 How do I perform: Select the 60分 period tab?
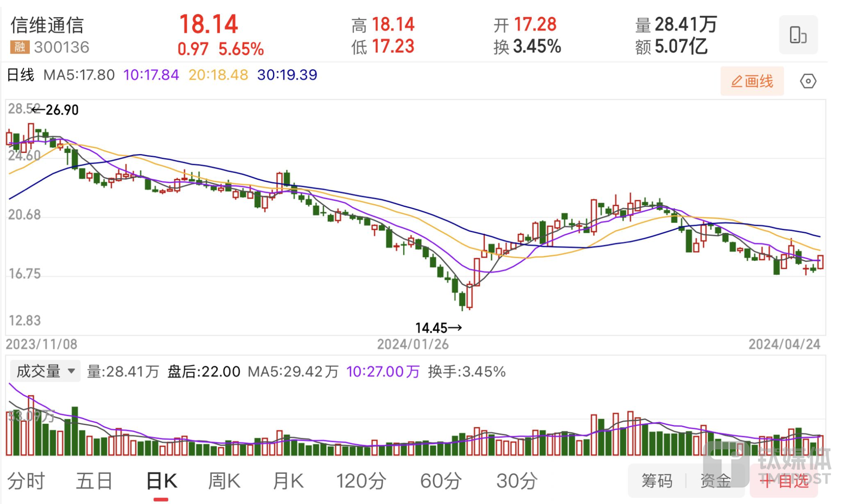(x=441, y=481)
